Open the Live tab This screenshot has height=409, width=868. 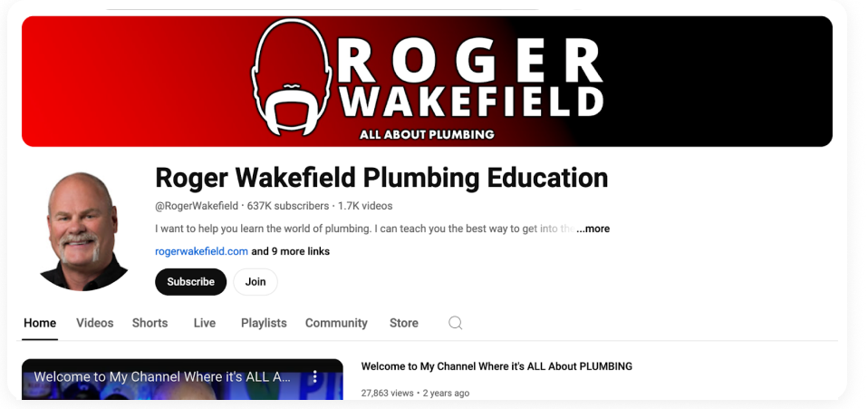204,323
